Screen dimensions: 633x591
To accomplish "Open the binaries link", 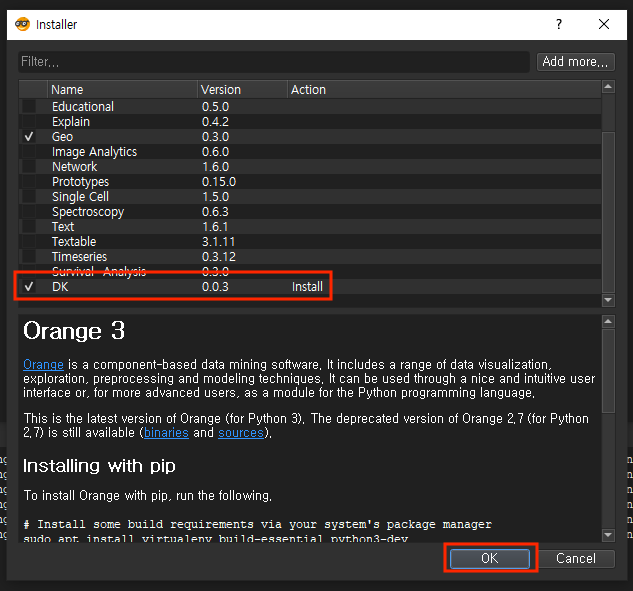I will coord(166,433).
